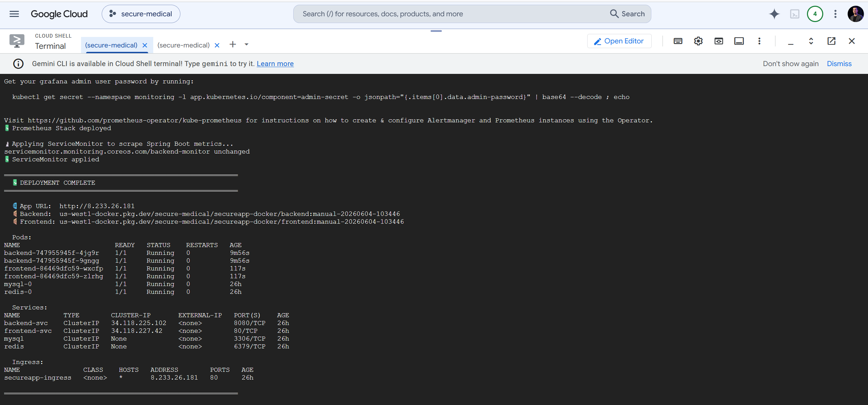Dismiss the Gemini CLI banner

(x=839, y=64)
